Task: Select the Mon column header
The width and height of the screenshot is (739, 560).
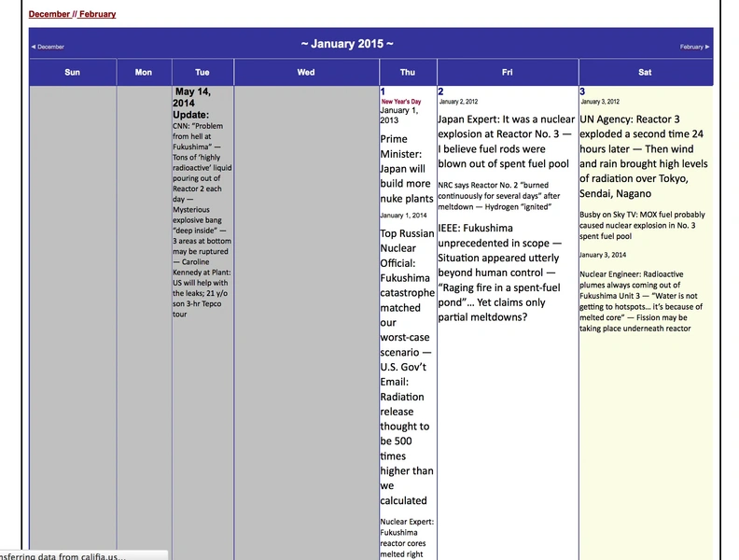Action: (144, 72)
